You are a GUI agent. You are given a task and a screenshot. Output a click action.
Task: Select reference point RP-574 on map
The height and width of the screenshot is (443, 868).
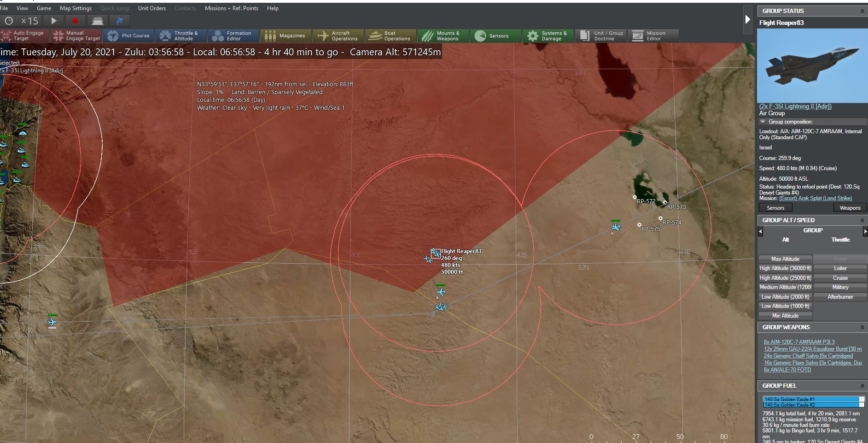pos(660,219)
